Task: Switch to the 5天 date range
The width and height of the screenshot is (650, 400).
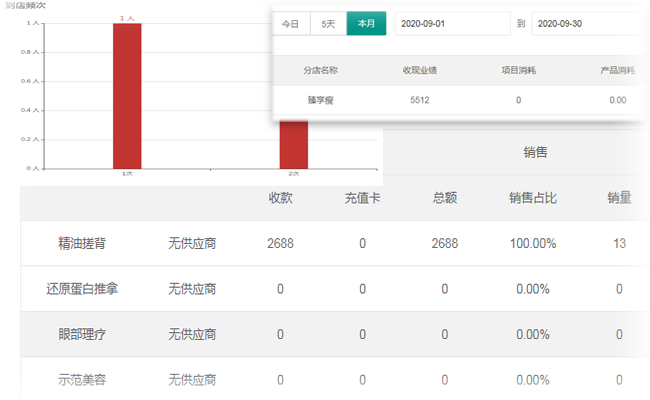Action: coord(328,23)
